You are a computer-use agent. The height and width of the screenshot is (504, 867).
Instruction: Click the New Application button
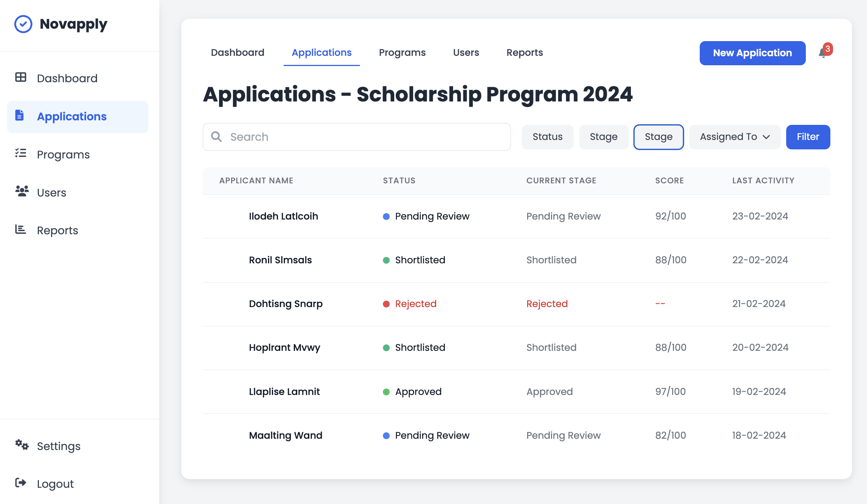(x=752, y=53)
